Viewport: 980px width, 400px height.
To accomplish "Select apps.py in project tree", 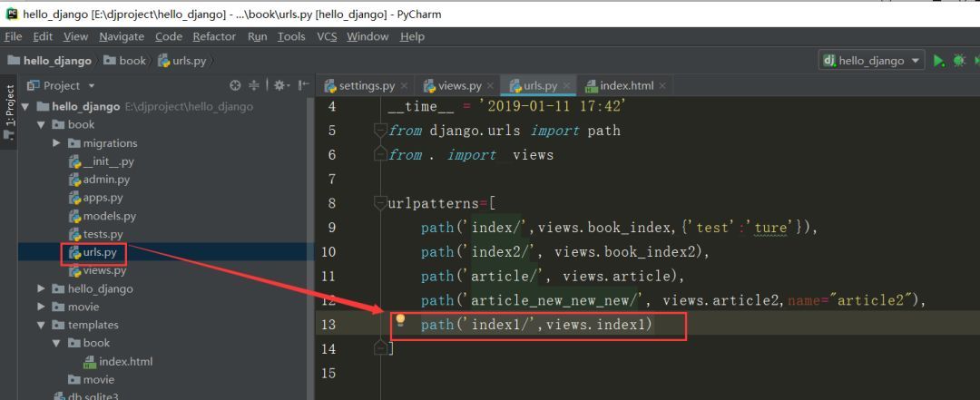I will 95,198.
